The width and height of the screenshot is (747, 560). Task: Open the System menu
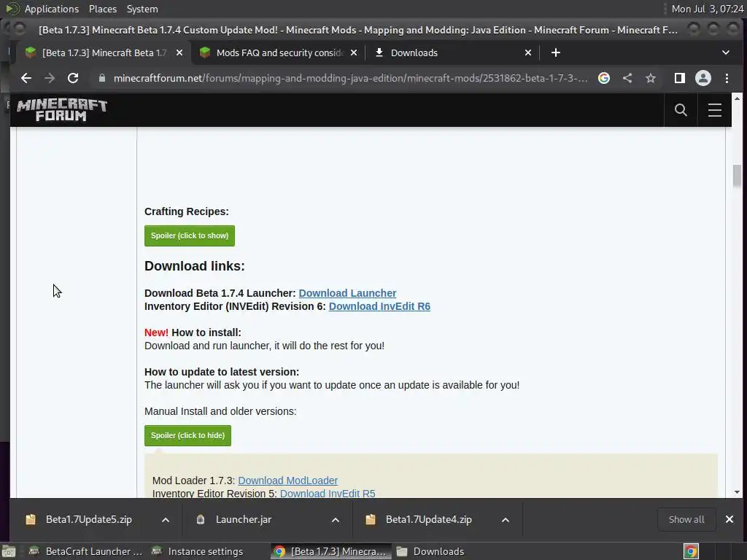[x=142, y=9]
